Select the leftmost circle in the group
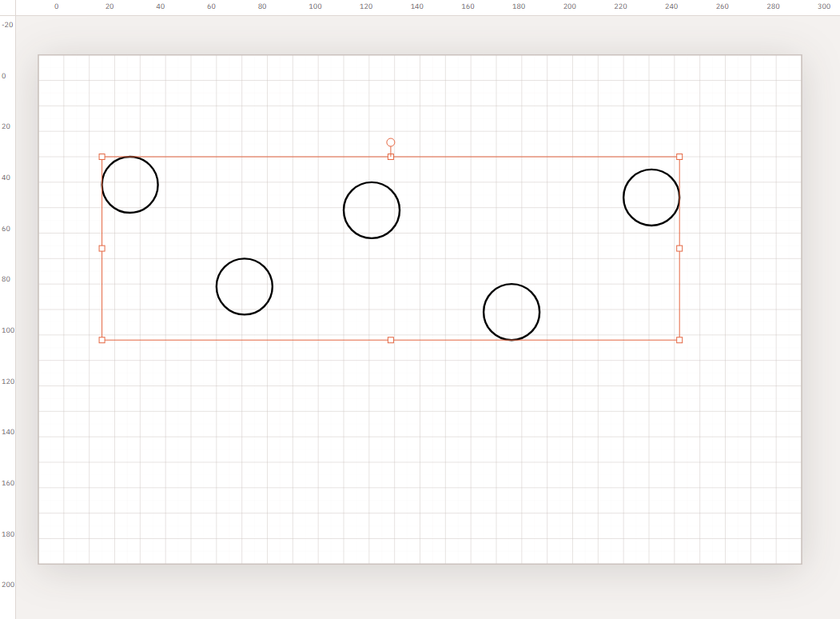This screenshot has height=619, width=840. (x=129, y=185)
